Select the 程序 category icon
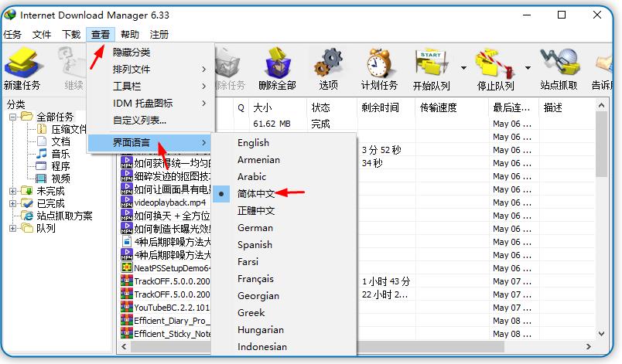 pyautogui.click(x=41, y=165)
